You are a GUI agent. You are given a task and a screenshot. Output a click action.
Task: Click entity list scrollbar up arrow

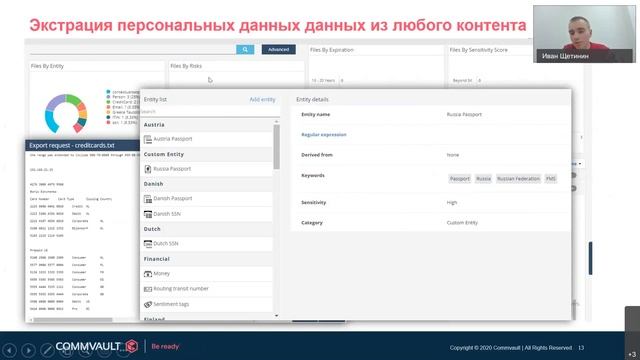(x=276, y=122)
